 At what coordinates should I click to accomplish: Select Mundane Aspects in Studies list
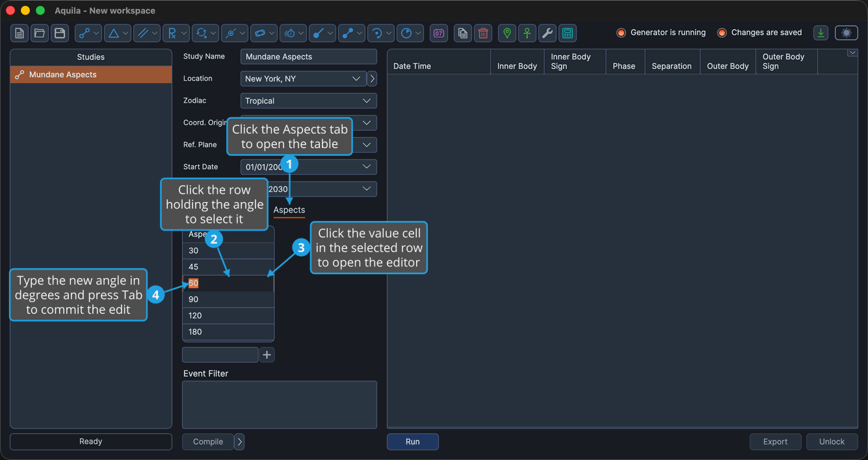click(91, 75)
